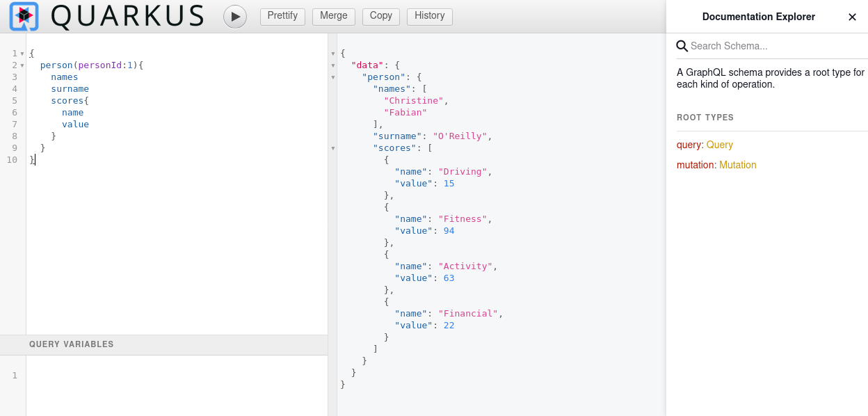The image size is (868, 416).
Task: Collapse the person object in the response
Action: pos(332,77)
